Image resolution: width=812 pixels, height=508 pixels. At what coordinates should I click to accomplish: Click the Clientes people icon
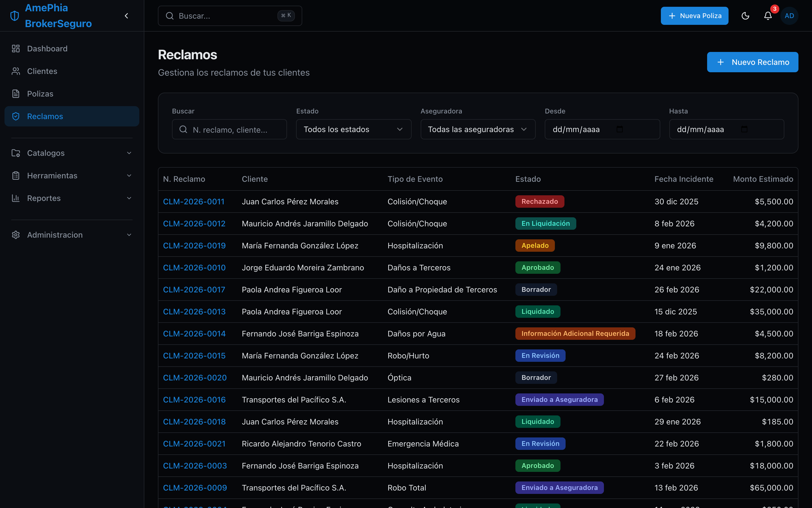tap(16, 71)
